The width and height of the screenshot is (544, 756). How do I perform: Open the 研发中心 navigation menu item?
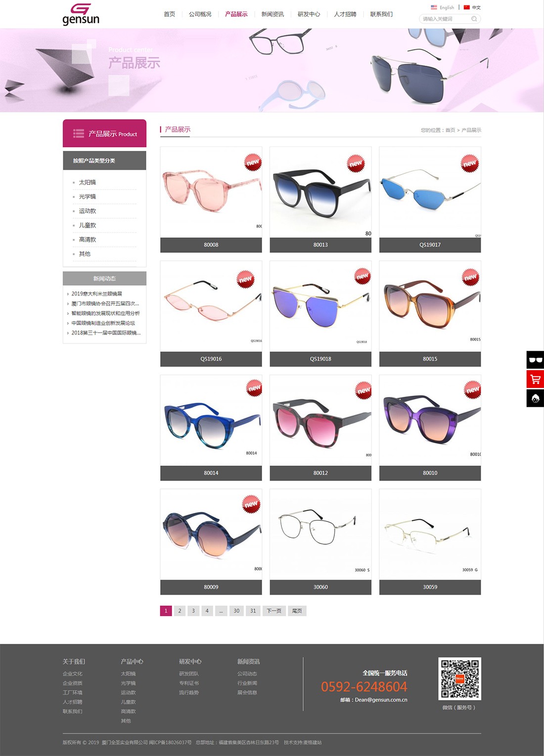309,14
